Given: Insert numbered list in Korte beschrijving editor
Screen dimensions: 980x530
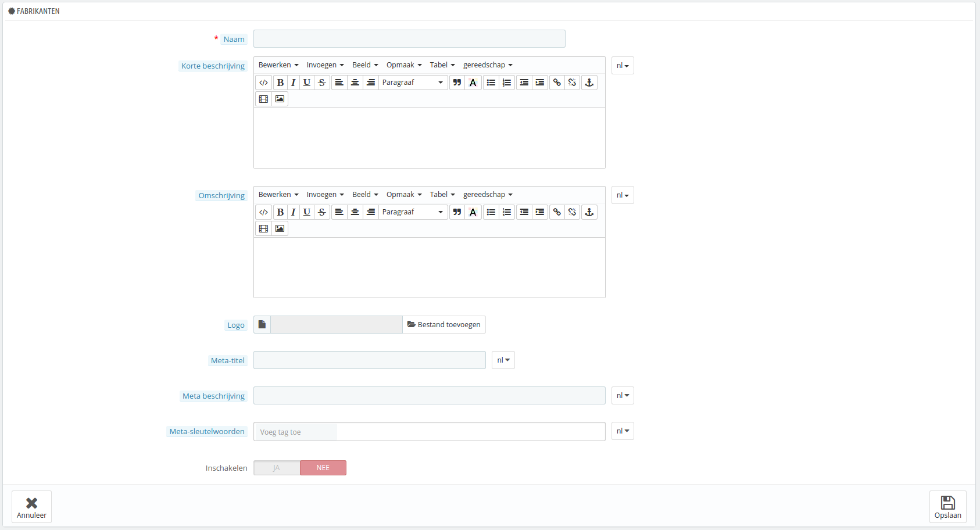Looking at the screenshot, I should [x=507, y=83].
